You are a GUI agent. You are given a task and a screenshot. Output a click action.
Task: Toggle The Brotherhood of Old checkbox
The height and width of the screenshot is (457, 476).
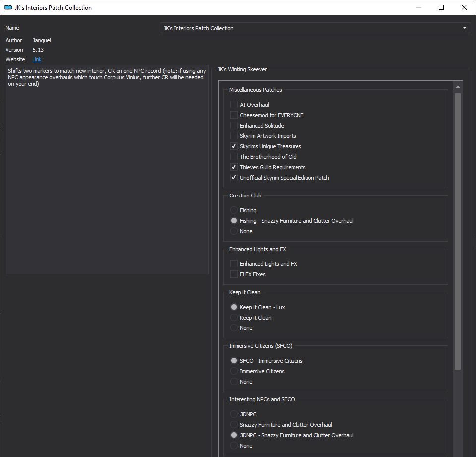234,157
